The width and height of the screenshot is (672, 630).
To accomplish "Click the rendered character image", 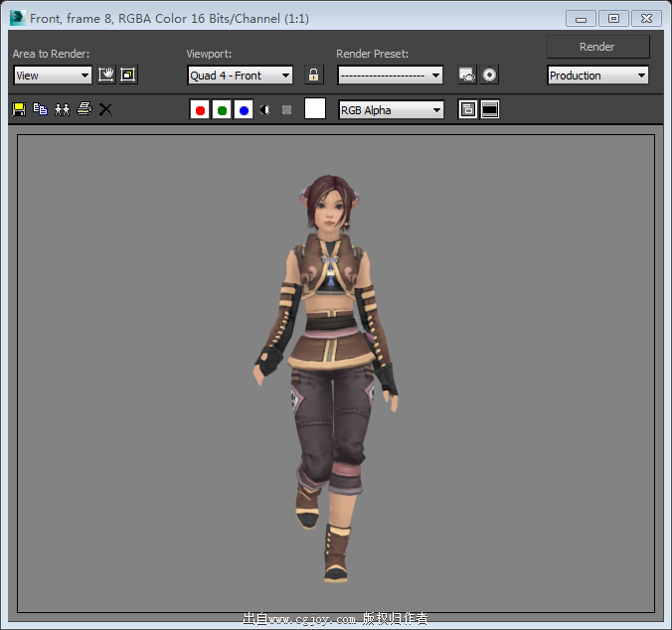I will click(329, 379).
